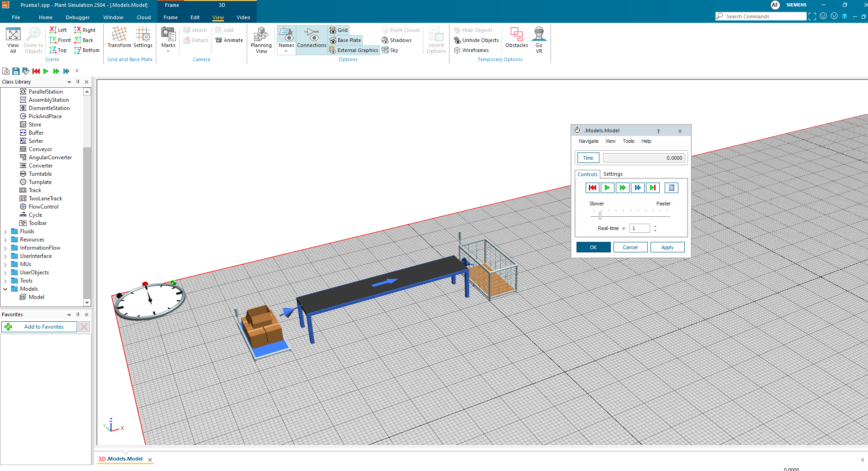Click the View All scene icon
868x471 pixels.
click(x=13, y=39)
